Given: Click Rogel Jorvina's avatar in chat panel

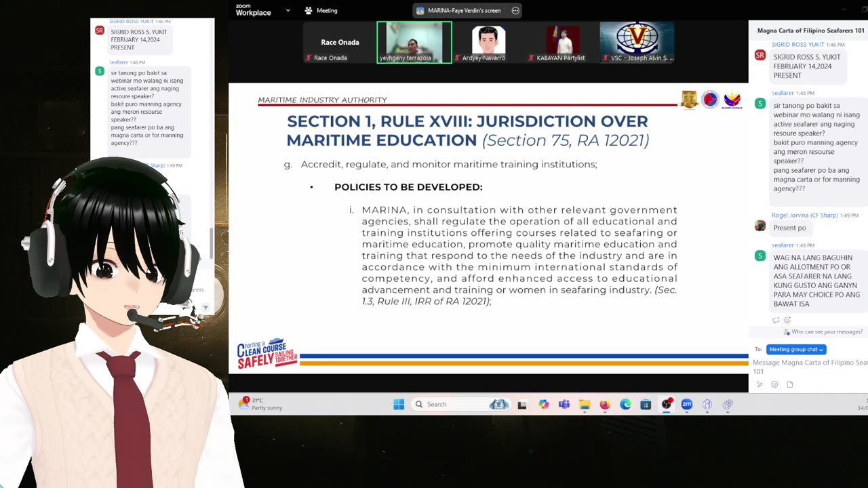Looking at the screenshot, I should (759, 226).
